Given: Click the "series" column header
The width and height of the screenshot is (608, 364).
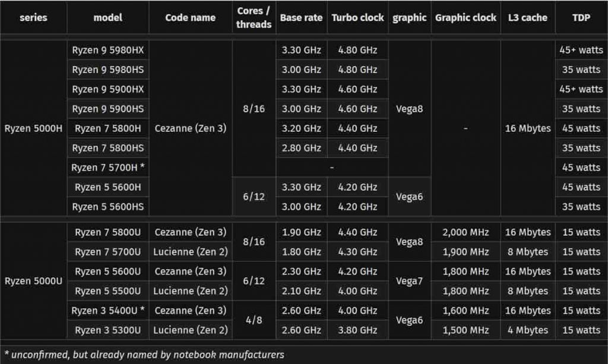Looking at the screenshot, I should (x=33, y=18).
